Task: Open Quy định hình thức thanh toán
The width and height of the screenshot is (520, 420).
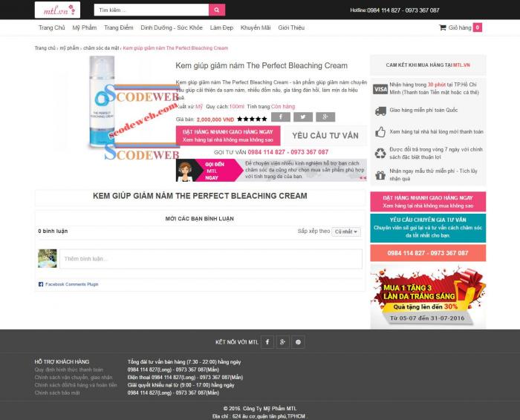Action: pos(69,370)
